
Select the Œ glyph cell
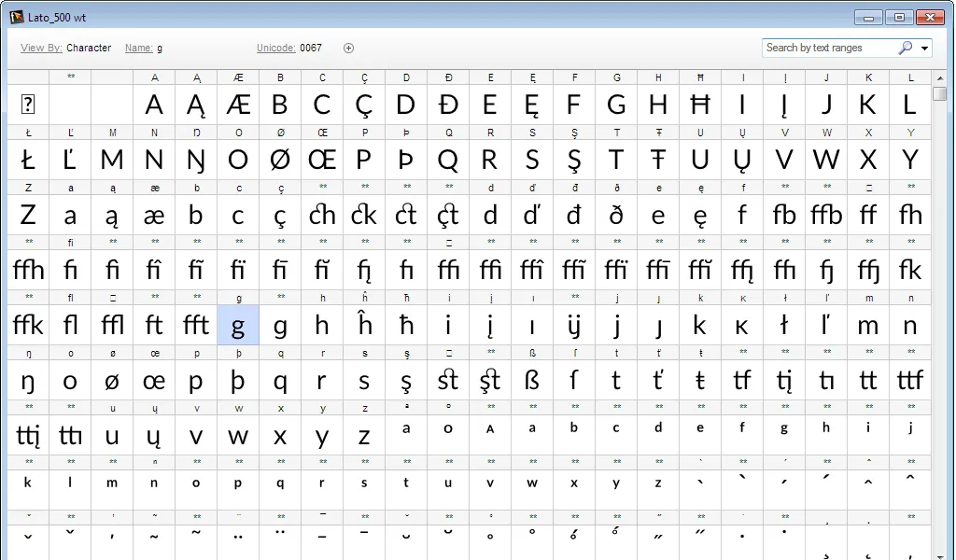(x=322, y=160)
